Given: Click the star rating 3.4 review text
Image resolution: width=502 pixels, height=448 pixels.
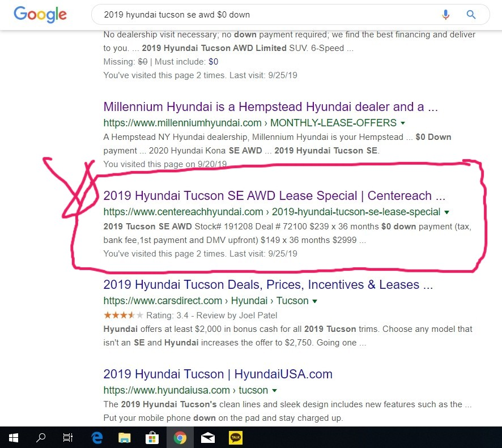Looking at the screenshot, I should click(x=211, y=315).
